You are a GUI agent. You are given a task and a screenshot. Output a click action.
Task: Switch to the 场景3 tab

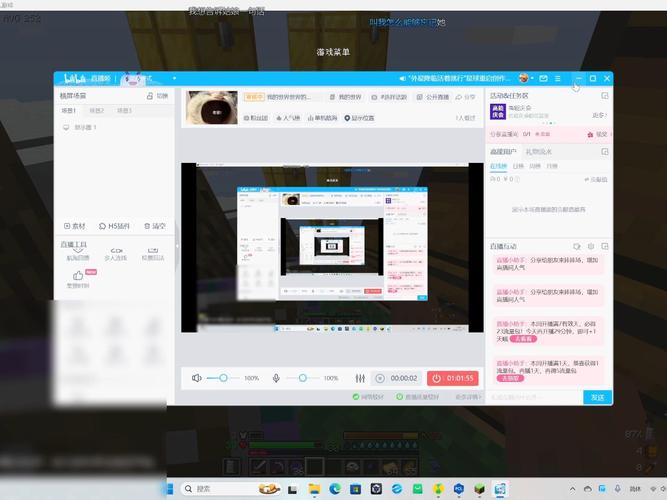click(x=124, y=110)
